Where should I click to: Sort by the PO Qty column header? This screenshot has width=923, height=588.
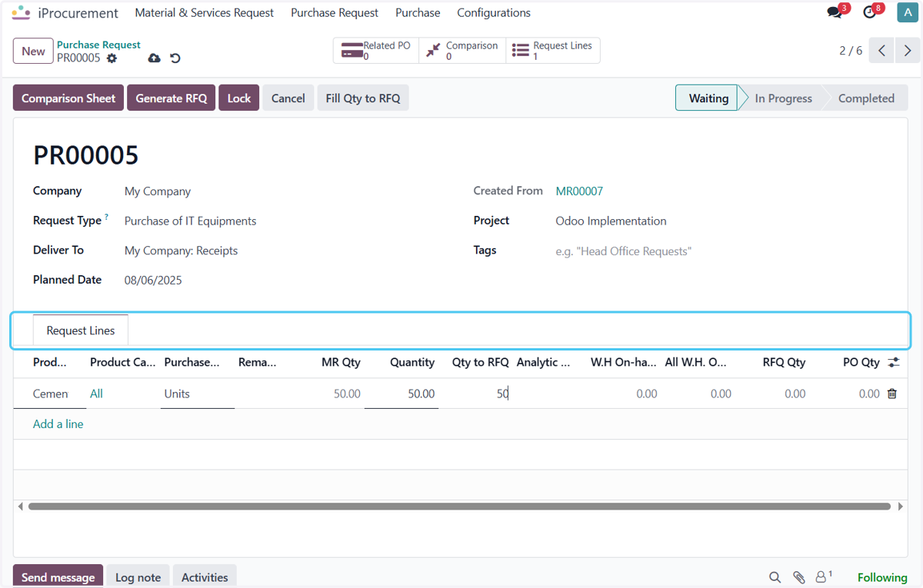point(861,362)
